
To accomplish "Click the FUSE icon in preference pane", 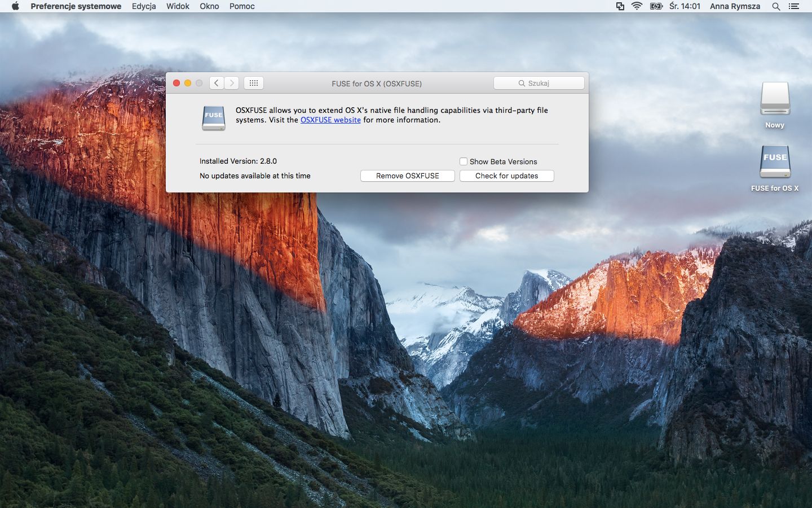I will [214, 118].
